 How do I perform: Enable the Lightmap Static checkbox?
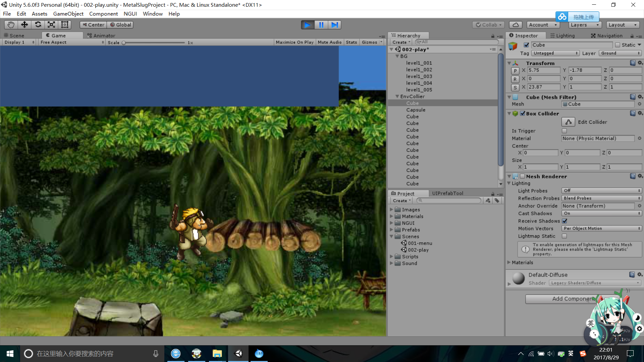[x=565, y=236]
